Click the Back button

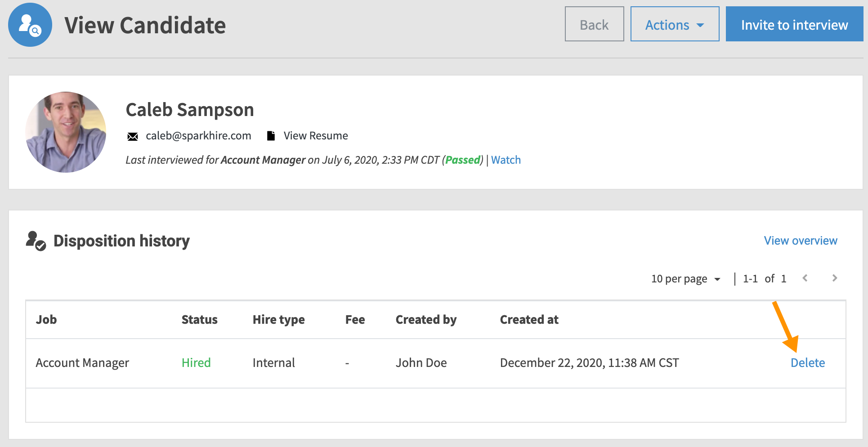coord(594,24)
